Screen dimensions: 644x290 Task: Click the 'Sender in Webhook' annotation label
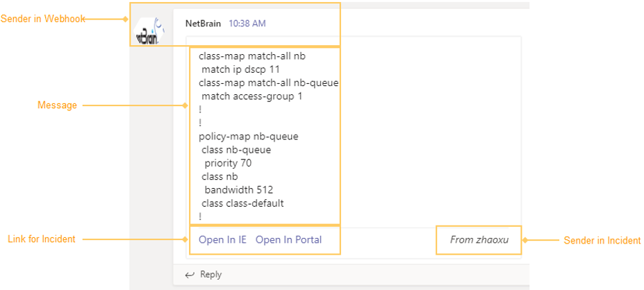42,19
